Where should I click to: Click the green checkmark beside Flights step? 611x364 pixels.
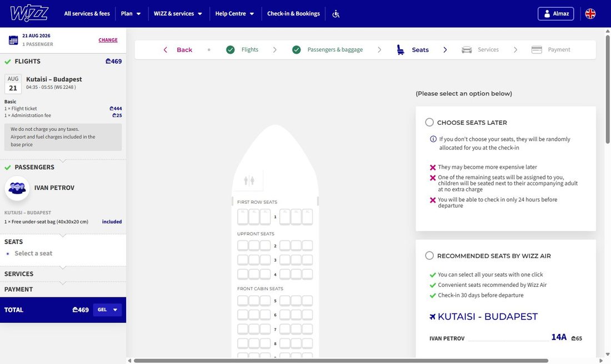[231, 50]
